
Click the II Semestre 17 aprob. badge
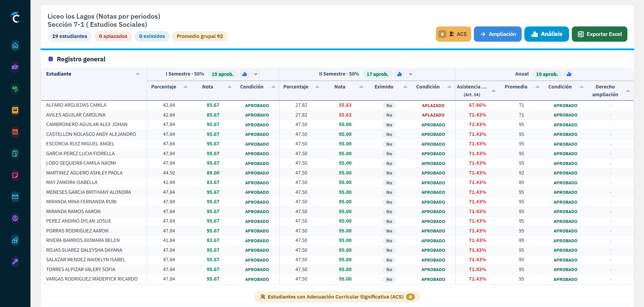377,74
